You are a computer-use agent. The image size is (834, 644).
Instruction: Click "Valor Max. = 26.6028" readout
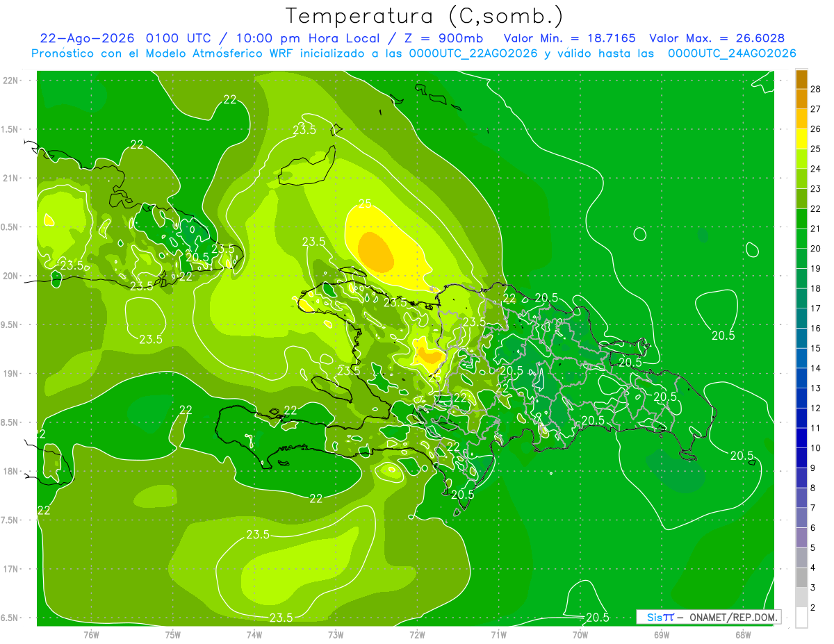[x=717, y=38]
